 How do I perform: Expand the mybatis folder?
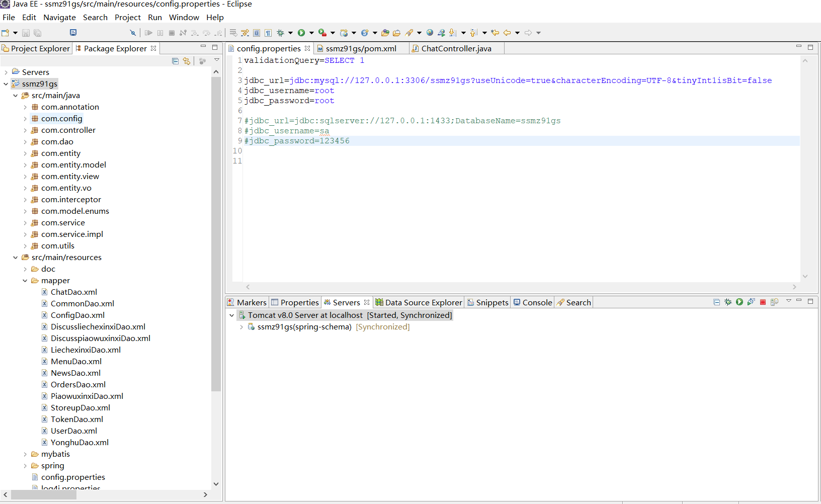[x=25, y=454]
